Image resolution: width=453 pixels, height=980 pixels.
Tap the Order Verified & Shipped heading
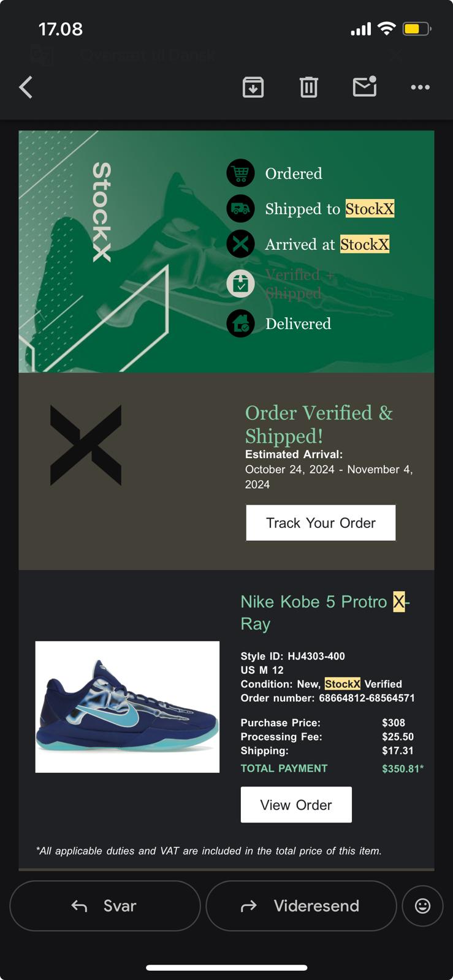[319, 424]
